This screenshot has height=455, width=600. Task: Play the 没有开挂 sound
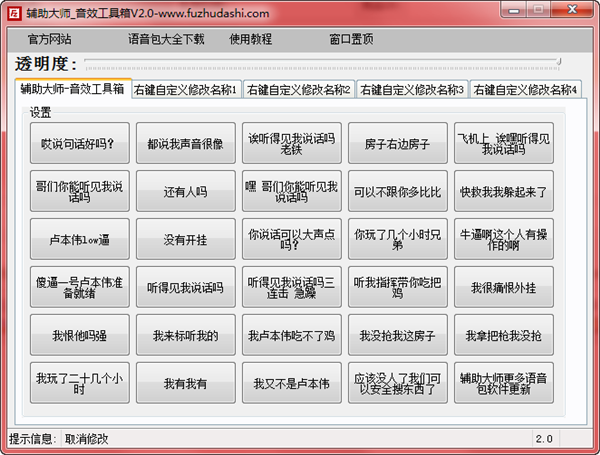(x=186, y=239)
